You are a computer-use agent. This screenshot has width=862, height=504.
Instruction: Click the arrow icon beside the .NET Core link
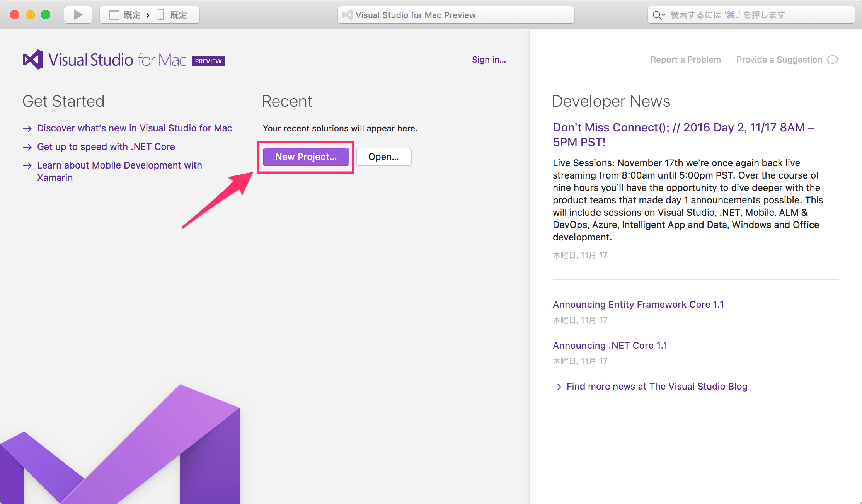pyautogui.click(x=27, y=147)
